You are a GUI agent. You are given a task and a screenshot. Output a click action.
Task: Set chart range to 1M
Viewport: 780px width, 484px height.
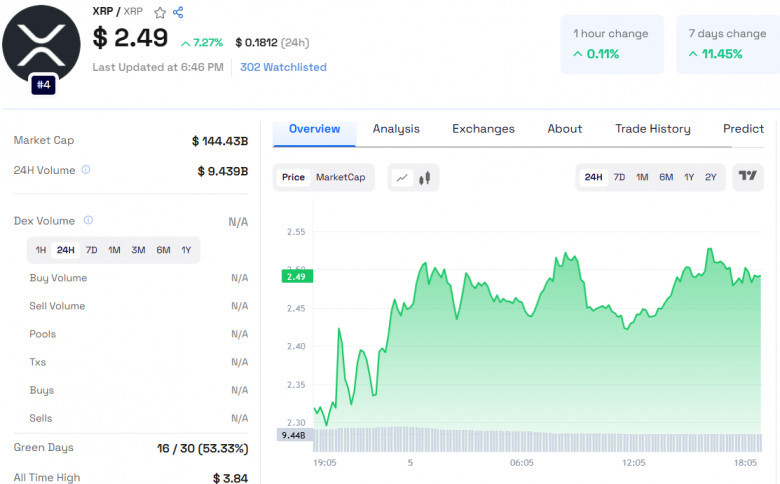point(642,177)
